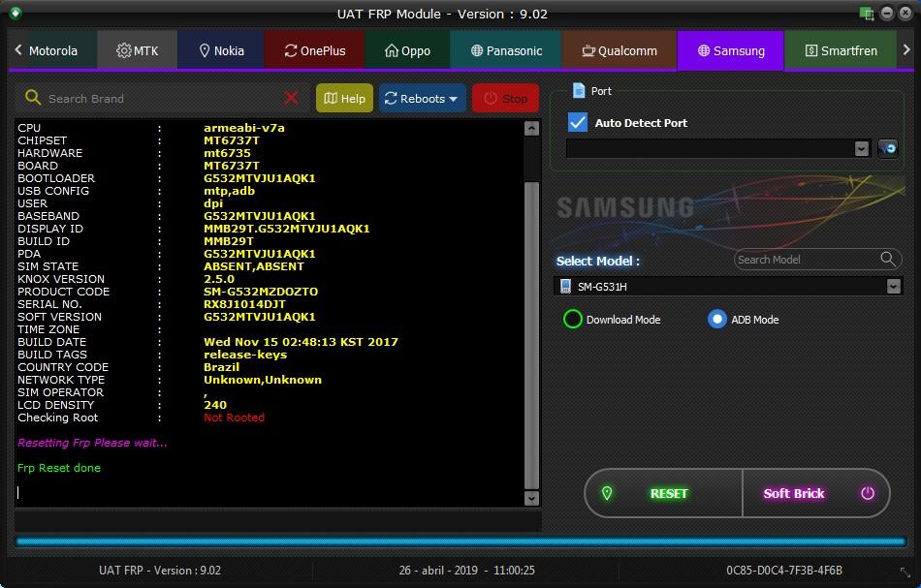Click the red Stop button
921x588 pixels.
coord(506,98)
